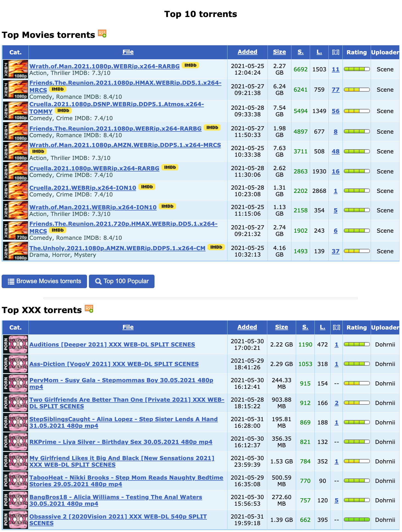The image size is (402, 532).
Task: Click IMDb badge beside Cruella 1080p RARBG torrent
Action: point(170,167)
